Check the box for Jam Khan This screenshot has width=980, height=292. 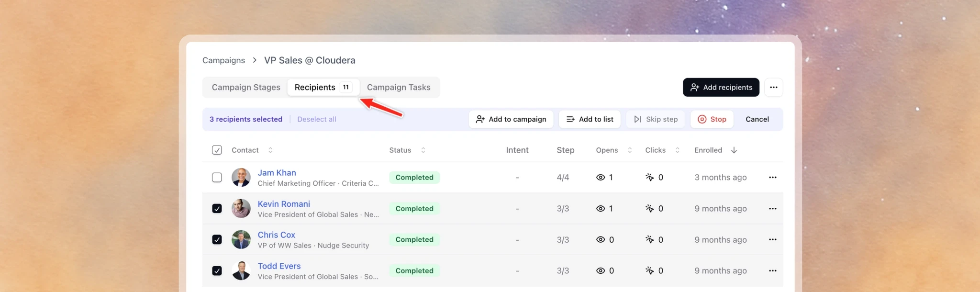[217, 177]
